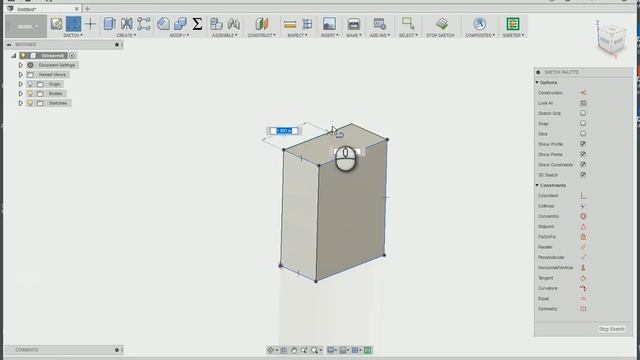Apply the Fix/UnFix lock icon
This screenshot has width=640, height=360.
[x=583, y=236]
